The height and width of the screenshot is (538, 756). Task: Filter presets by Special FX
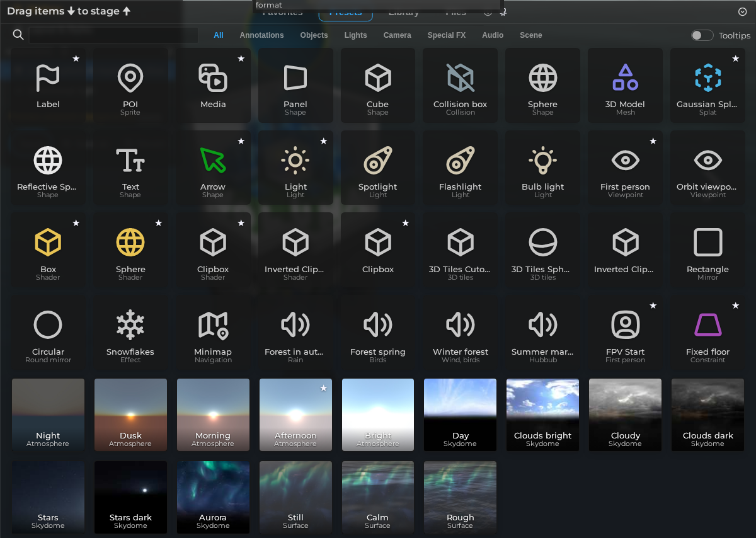tap(447, 35)
